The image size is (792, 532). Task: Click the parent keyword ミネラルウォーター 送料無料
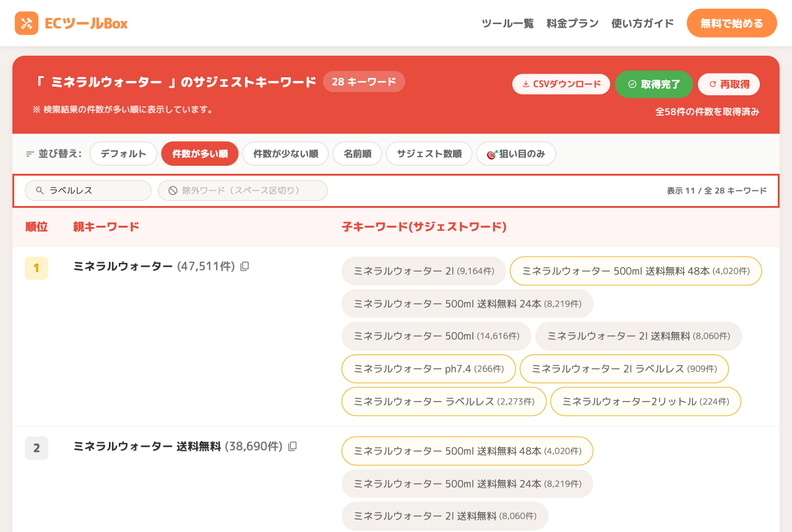point(147,446)
